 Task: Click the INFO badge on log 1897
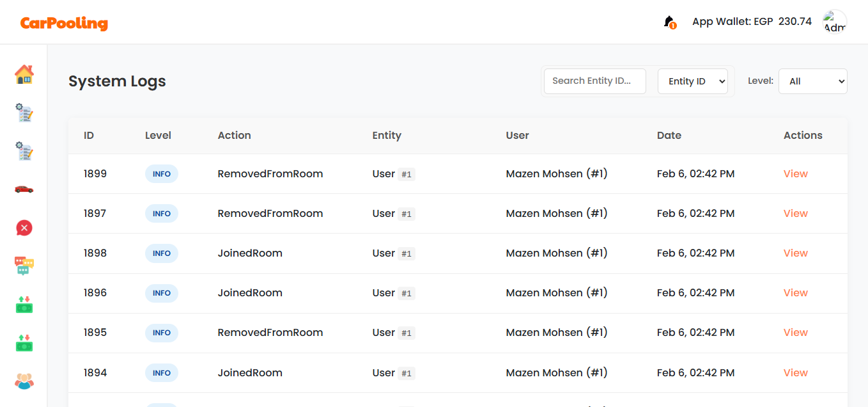(161, 214)
